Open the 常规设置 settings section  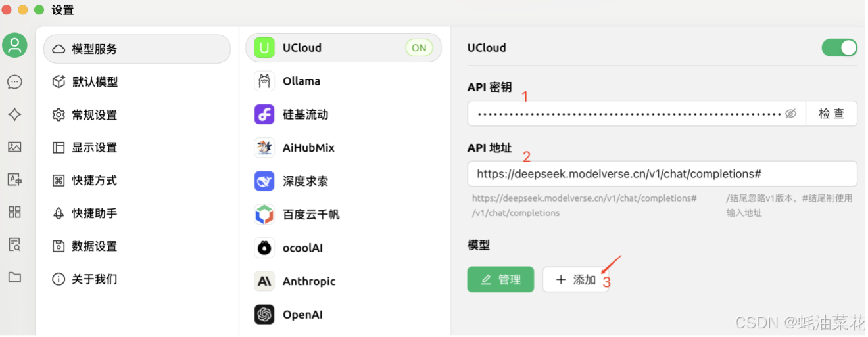pyautogui.click(x=137, y=115)
